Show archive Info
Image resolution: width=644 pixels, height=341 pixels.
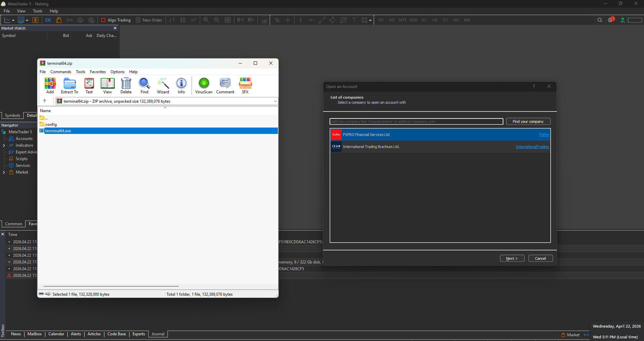181,86
